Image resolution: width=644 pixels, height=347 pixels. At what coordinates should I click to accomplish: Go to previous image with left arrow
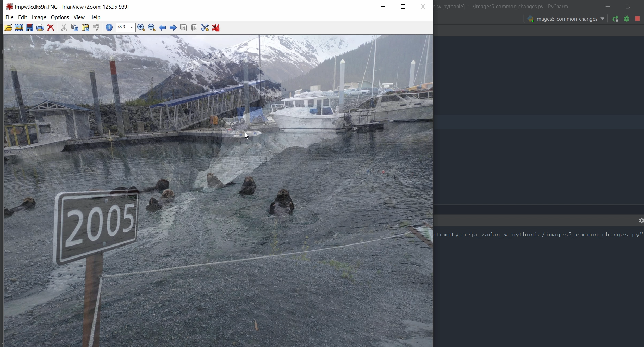click(x=162, y=28)
